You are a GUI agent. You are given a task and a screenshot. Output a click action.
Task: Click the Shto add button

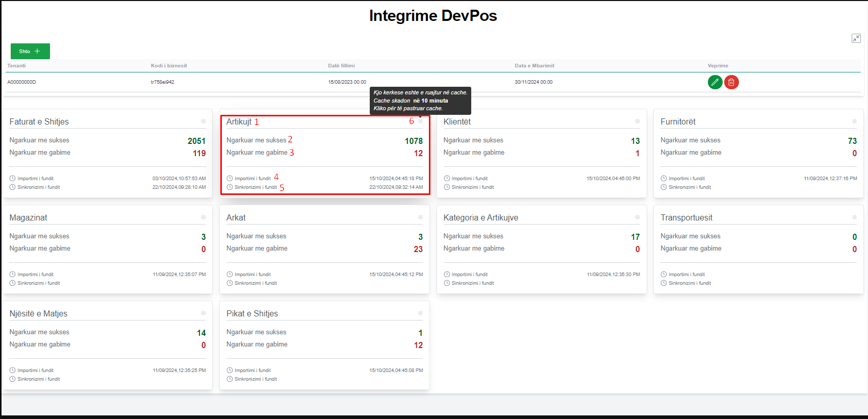click(30, 52)
